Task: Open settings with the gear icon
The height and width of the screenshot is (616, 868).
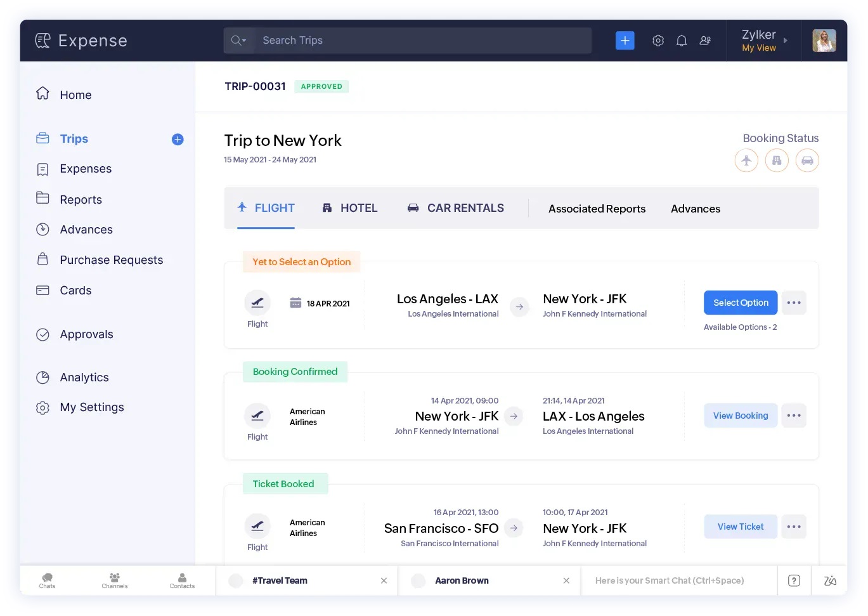Action: (x=657, y=40)
